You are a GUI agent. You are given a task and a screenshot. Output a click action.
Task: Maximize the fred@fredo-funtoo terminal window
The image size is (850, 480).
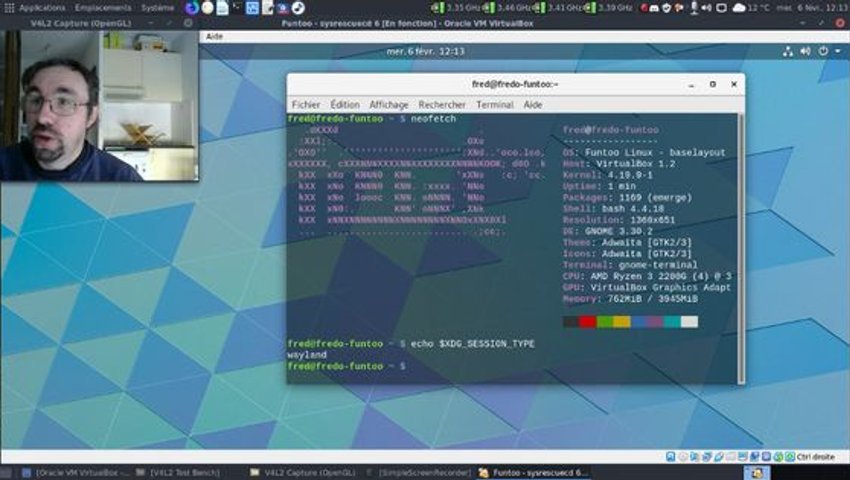[712, 84]
